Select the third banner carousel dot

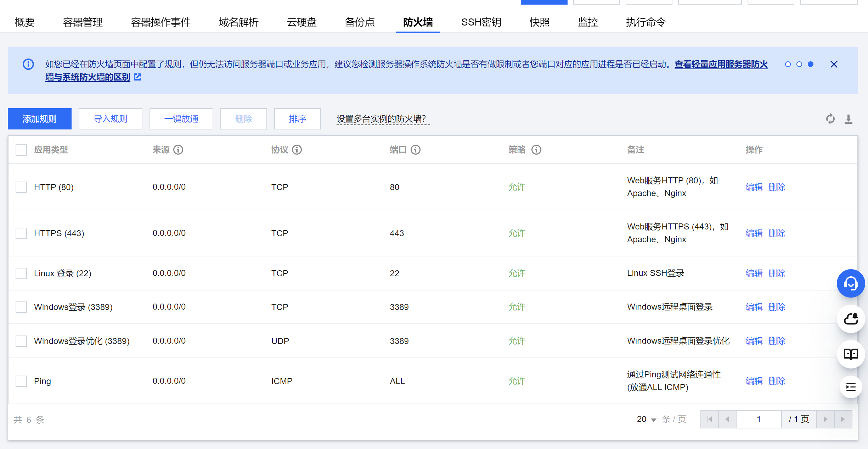coord(811,64)
